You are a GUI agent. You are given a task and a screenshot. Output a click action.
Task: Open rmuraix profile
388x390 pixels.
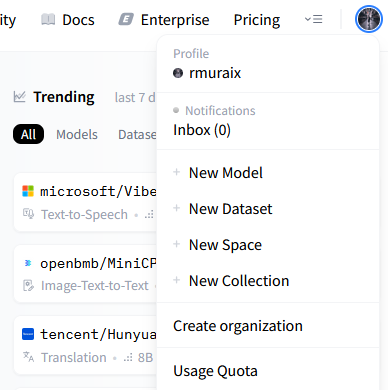tap(214, 73)
